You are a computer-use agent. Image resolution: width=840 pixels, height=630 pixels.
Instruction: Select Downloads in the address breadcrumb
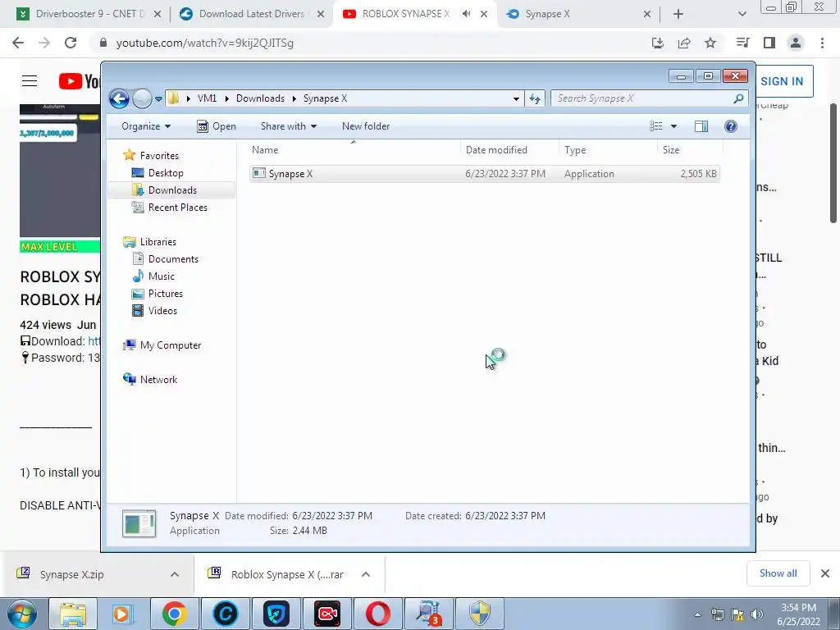pyautogui.click(x=260, y=98)
